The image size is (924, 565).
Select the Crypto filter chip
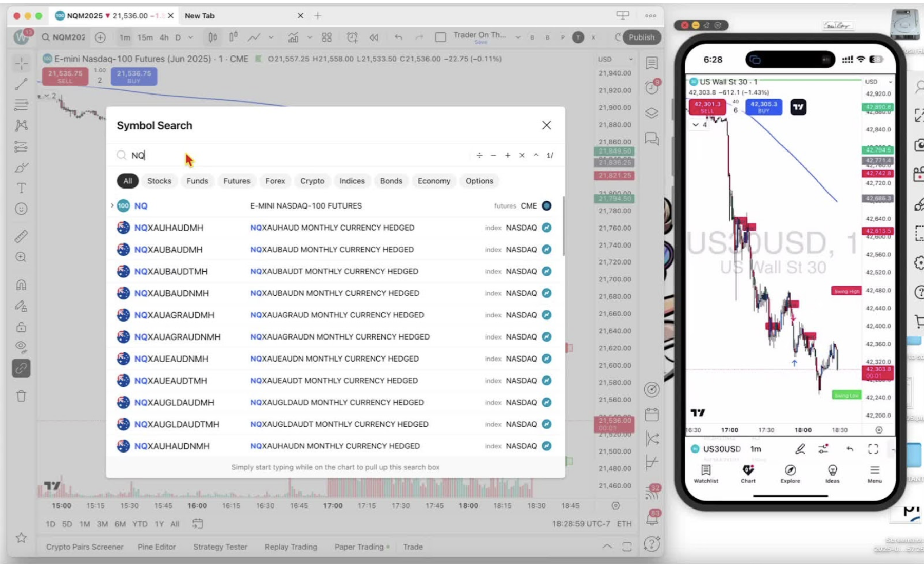[312, 181]
